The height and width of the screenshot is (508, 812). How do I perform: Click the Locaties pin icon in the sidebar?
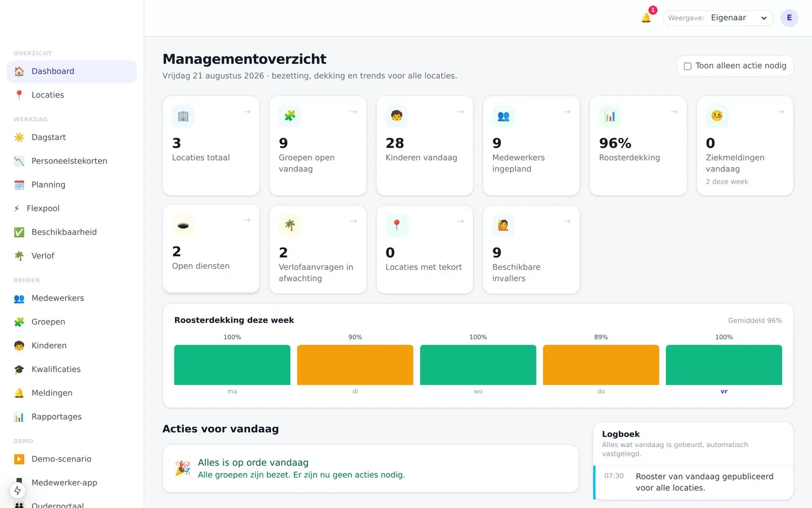coord(19,95)
